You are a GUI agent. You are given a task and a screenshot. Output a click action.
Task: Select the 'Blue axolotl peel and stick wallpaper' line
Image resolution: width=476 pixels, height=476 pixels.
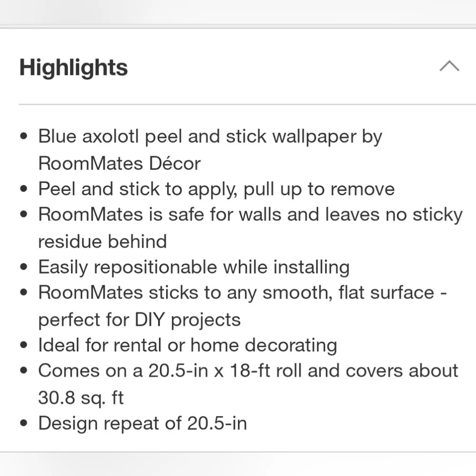pos(210,137)
